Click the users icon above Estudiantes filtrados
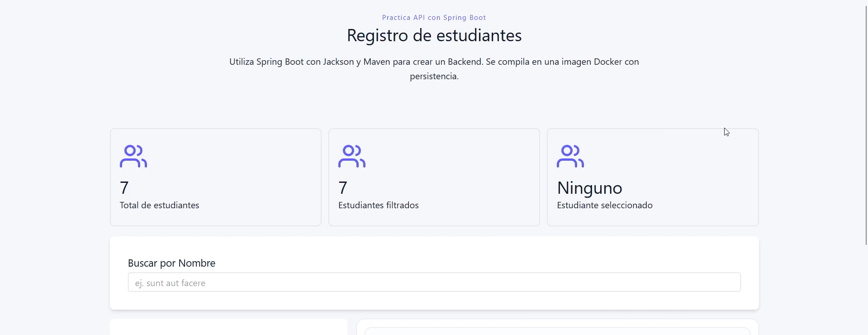 point(352,156)
